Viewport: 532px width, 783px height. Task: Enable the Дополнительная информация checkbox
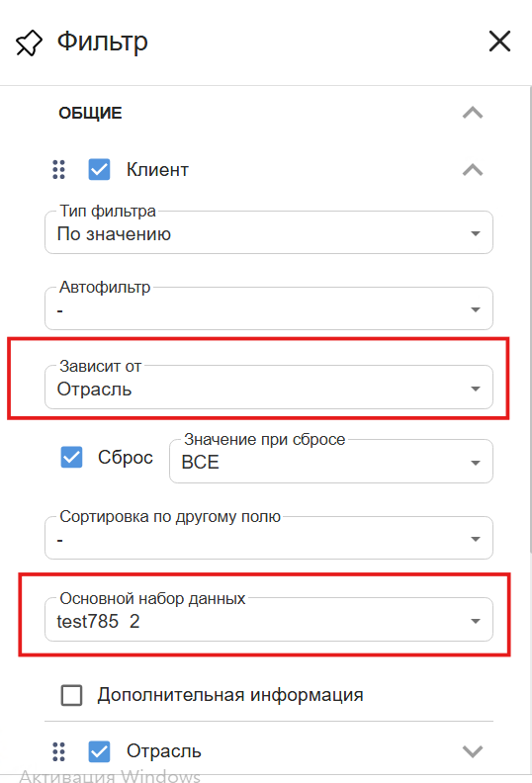tap(71, 695)
